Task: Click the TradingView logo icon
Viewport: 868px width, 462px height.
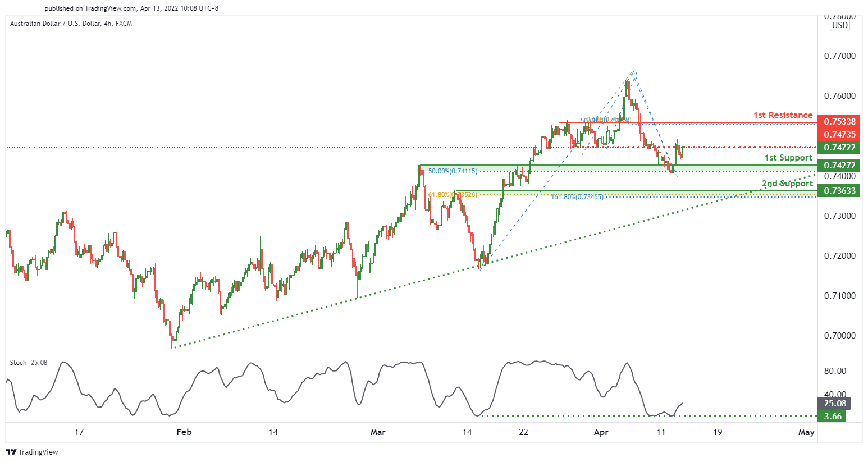Action: pos(11,452)
